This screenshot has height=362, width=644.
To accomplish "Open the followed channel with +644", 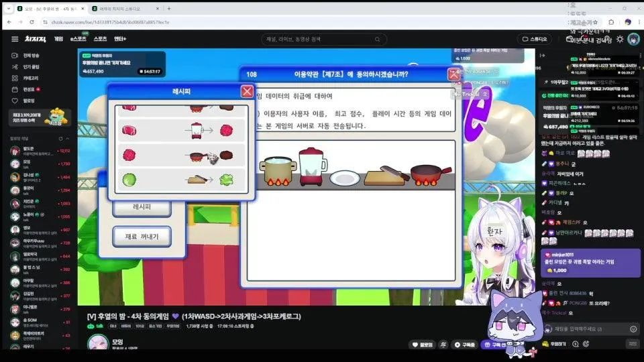I will click(x=40, y=257).
